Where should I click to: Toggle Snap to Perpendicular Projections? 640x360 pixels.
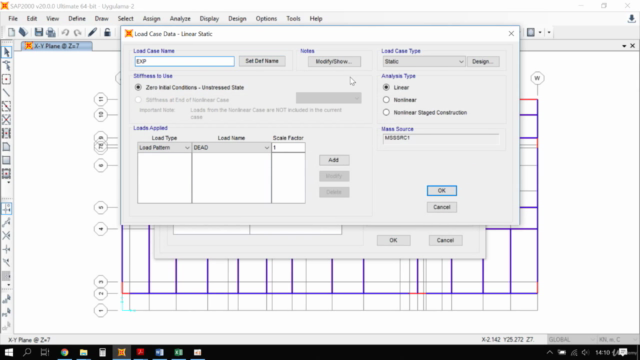tap(7, 249)
